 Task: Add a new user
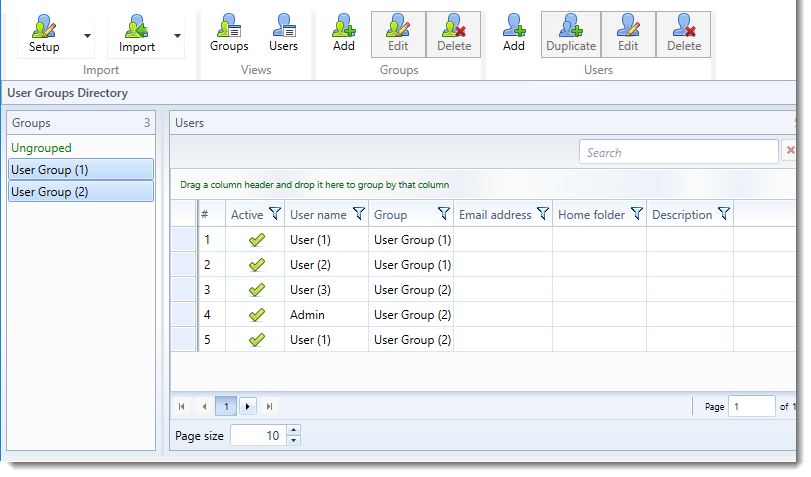pos(513,34)
